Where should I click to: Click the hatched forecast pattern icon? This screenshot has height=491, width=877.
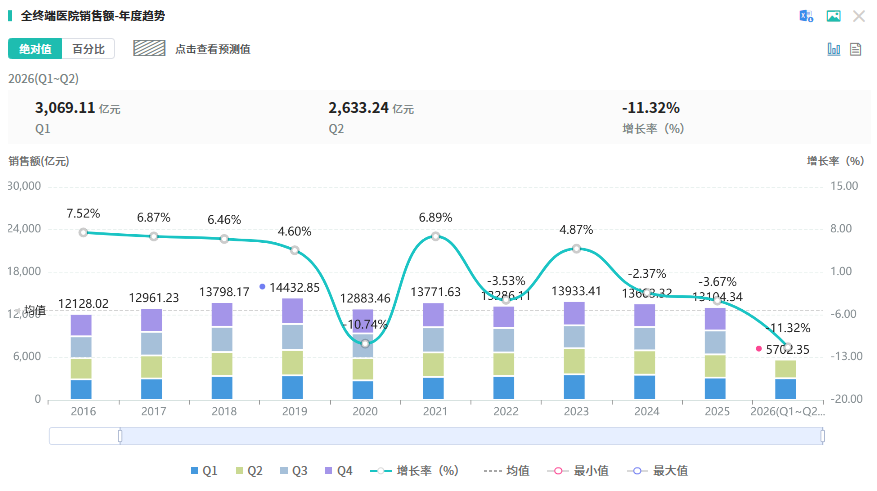click(149, 49)
